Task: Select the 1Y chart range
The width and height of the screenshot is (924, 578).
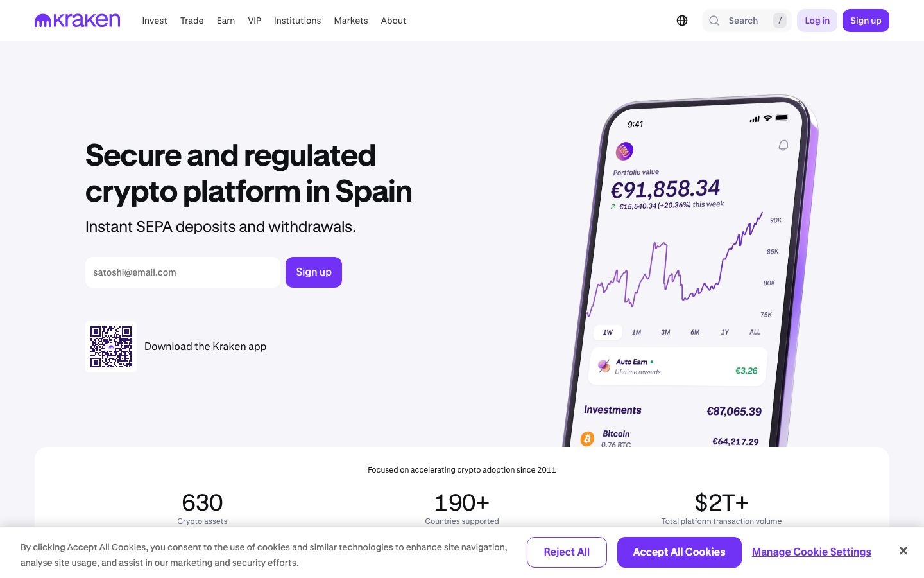Action: click(x=724, y=332)
